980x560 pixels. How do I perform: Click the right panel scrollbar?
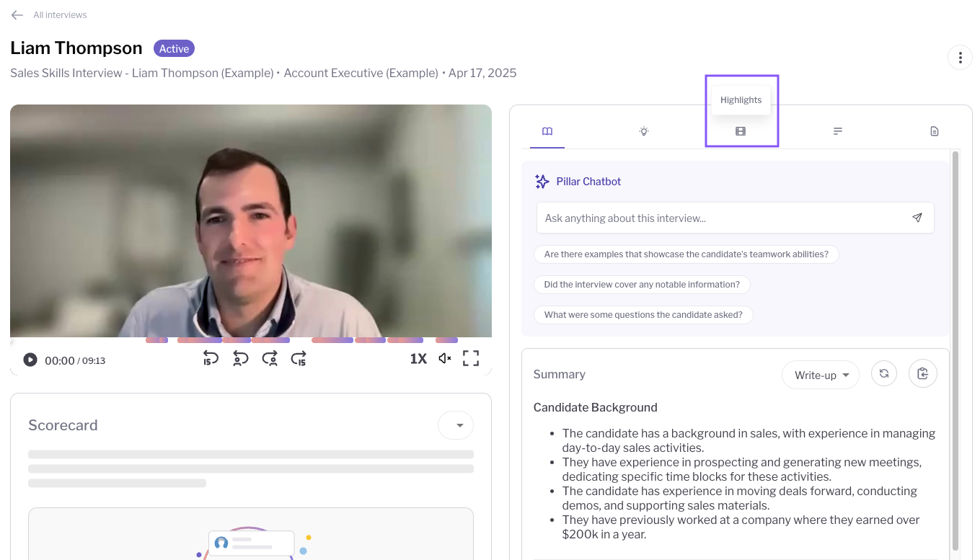[x=955, y=350]
